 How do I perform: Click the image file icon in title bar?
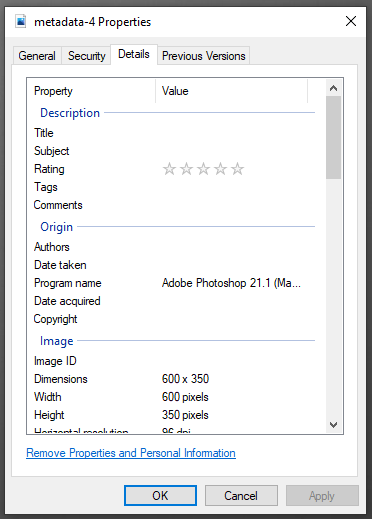click(21, 22)
